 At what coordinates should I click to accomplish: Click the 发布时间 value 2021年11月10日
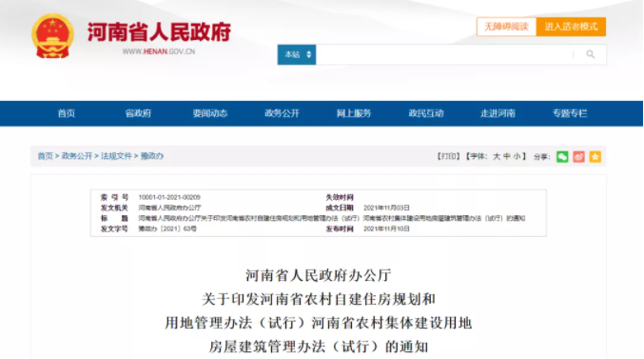386,229
